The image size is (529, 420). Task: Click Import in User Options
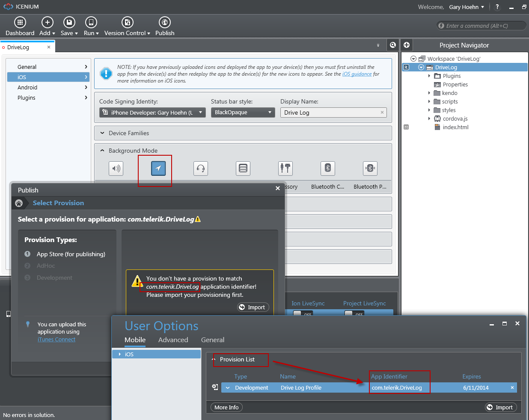(x=501, y=407)
